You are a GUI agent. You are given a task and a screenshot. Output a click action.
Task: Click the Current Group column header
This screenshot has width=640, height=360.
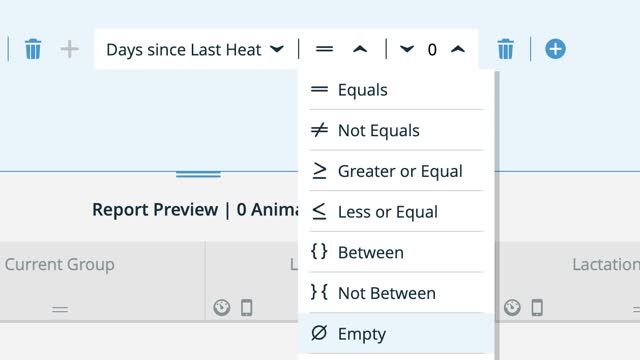click(x=60, y=264)
